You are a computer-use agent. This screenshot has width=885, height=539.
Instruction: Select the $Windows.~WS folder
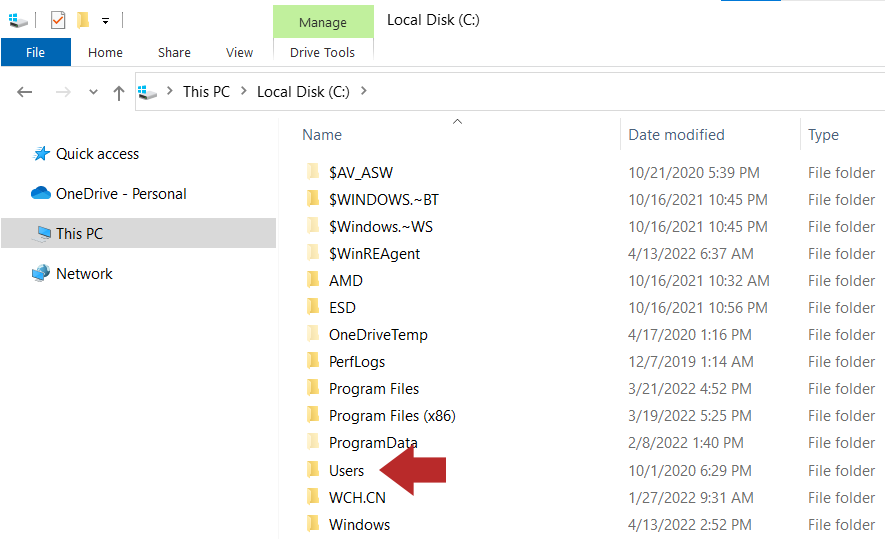point(381,227)
